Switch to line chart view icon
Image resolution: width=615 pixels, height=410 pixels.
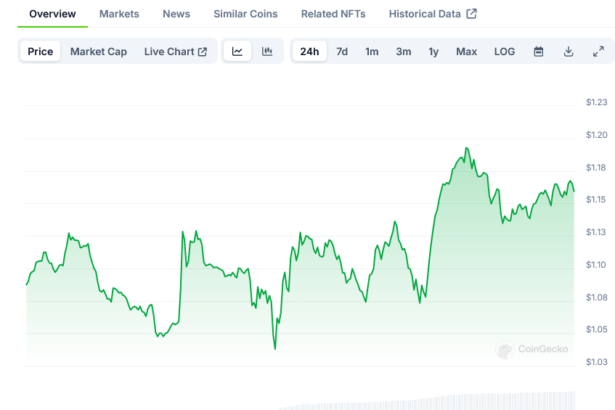coord(237,52)
